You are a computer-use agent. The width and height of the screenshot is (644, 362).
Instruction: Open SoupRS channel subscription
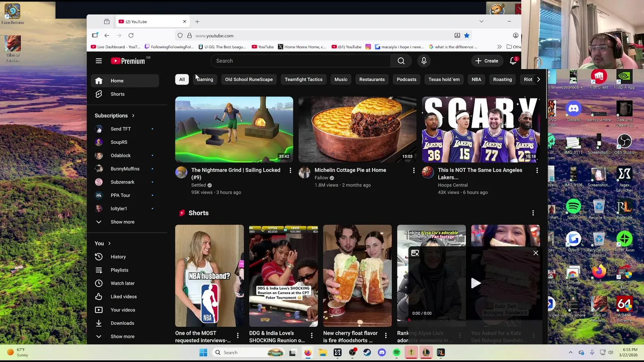(x=125, y=142)
